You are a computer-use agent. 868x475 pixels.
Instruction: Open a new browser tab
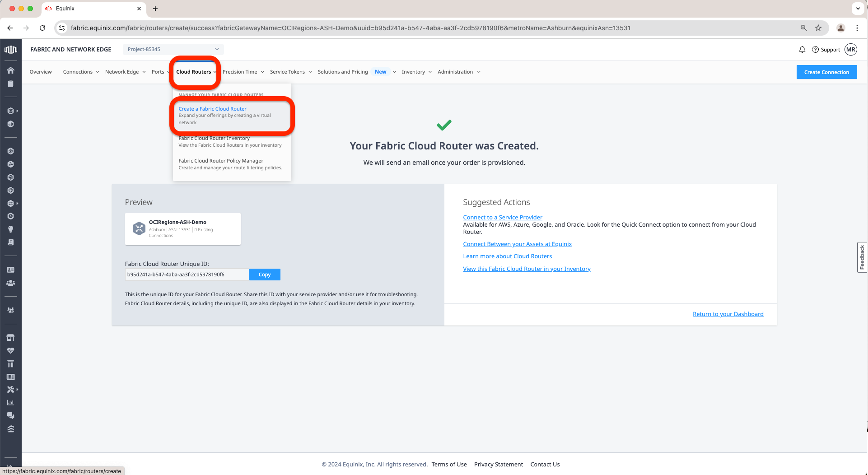tap(155, 9)
